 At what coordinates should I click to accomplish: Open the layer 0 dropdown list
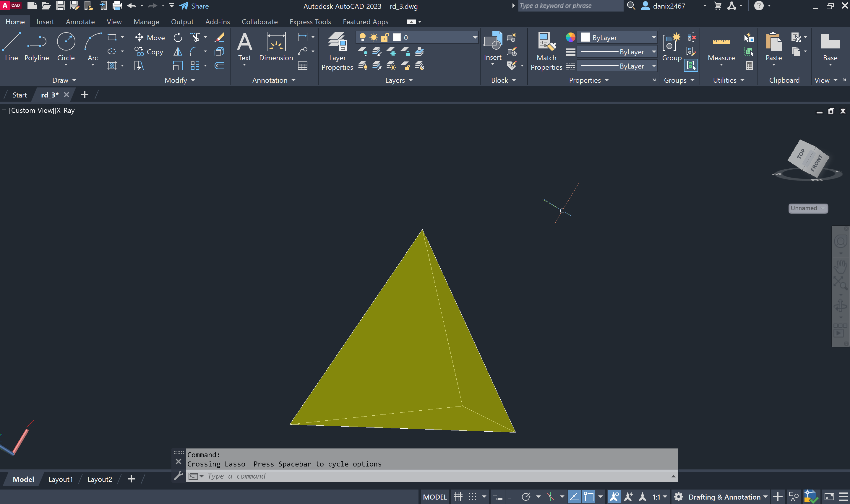(475, 37)
